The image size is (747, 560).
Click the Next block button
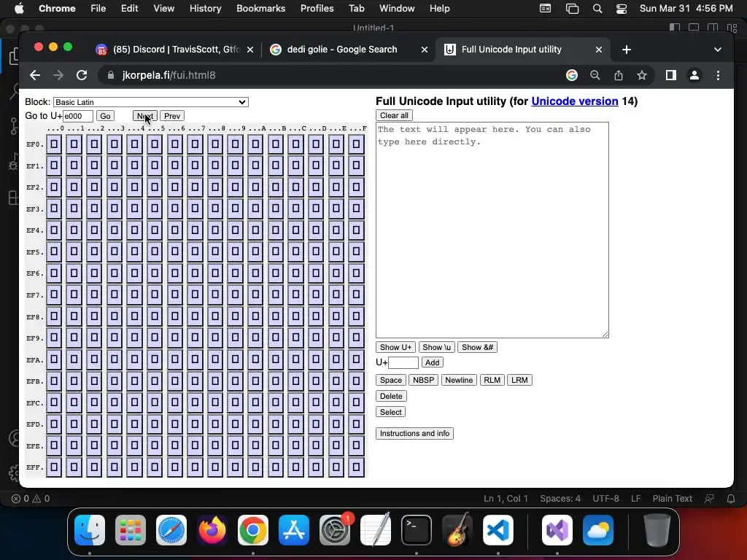point(145,116)
